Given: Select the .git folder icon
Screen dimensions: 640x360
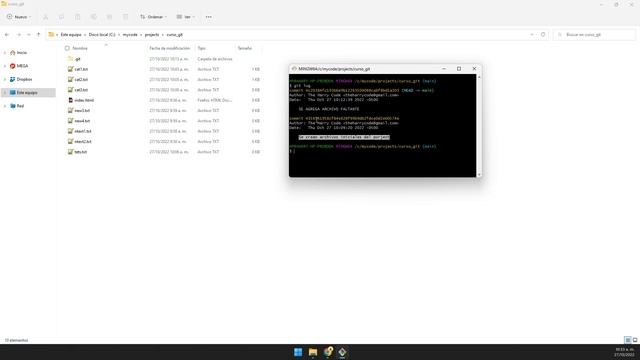Looking at the screenshot, I should [70, 59].
